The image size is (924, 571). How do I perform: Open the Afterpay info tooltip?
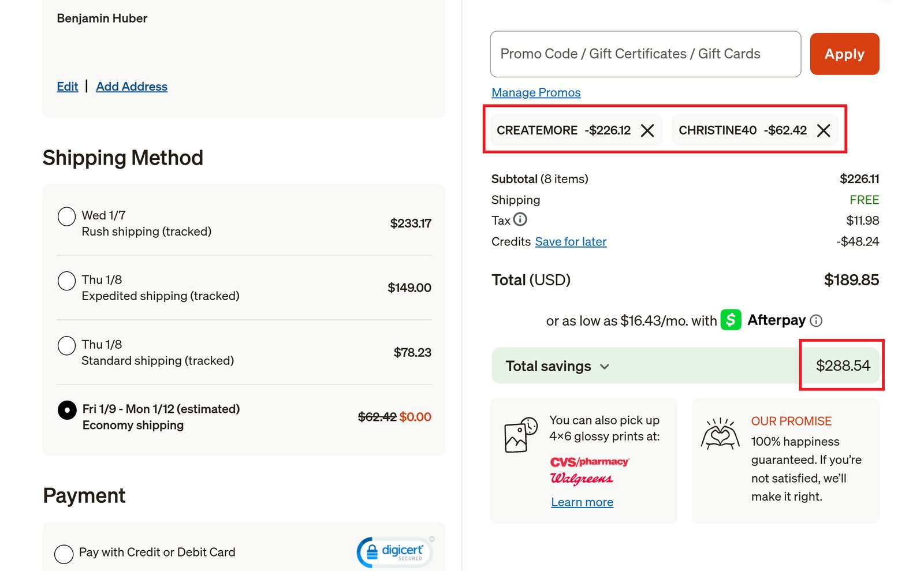[x=817, y=320]
